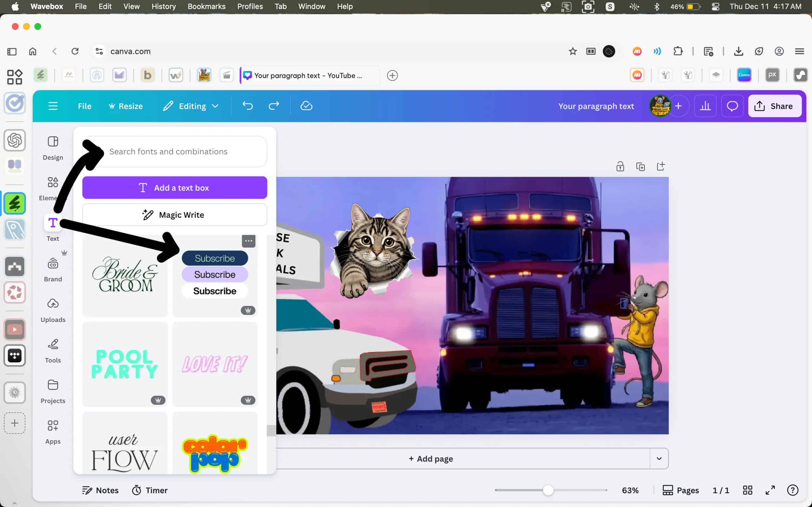
Task: Open Bookmarks in the macOS menu bar
Action: pos(206,6)
